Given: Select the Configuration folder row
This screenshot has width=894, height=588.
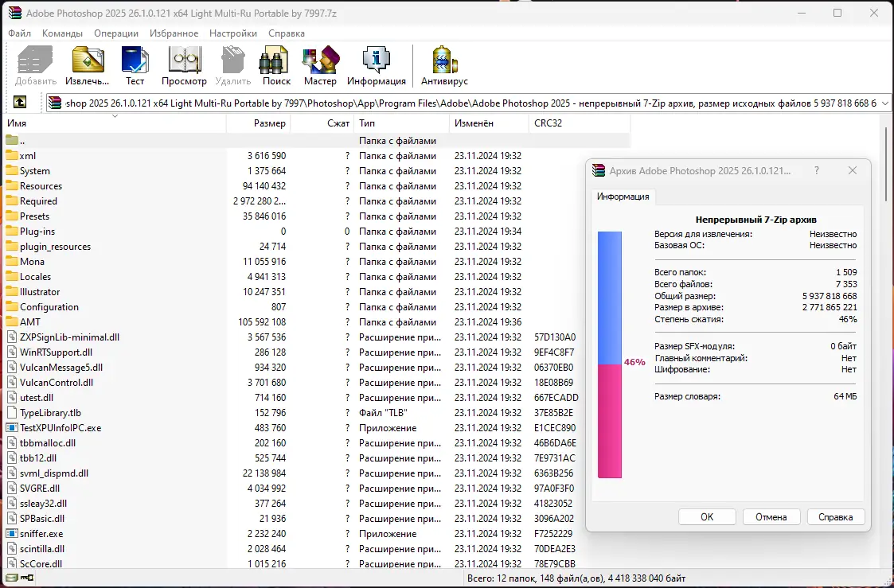Looking at the screenshot, I should pos(317,306).
